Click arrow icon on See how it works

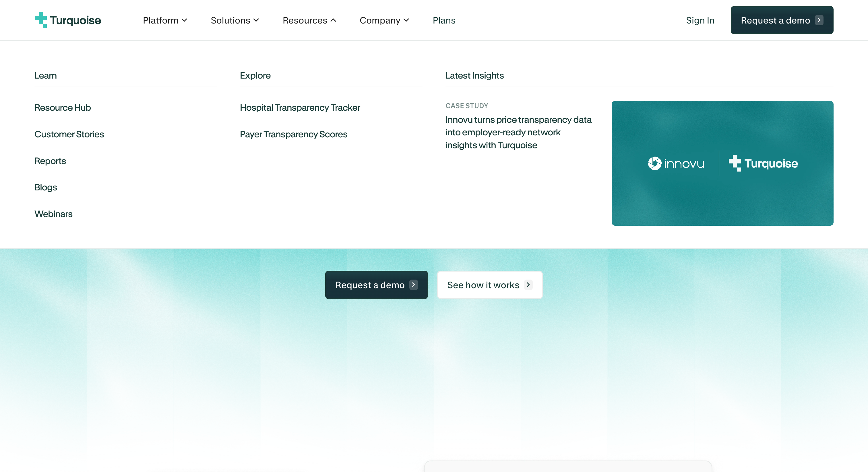coord(528,285)
